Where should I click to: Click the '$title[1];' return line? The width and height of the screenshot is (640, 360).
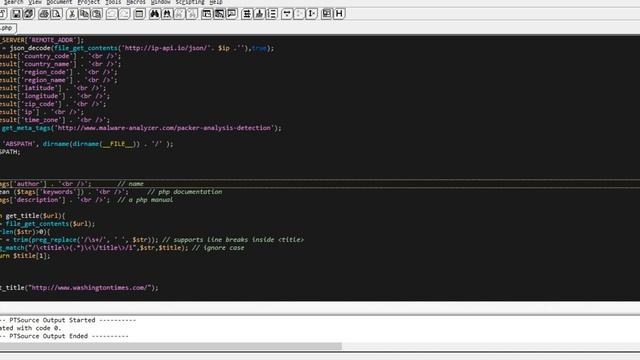click(25, 256)
